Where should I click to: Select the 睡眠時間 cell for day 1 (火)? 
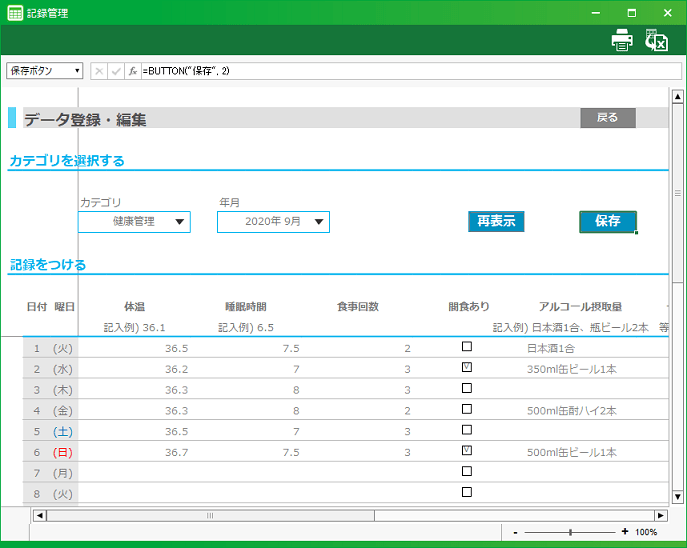pos(246,348)
